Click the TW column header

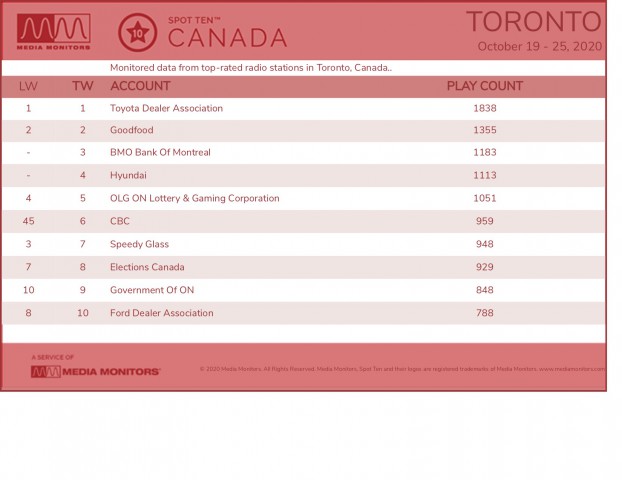pyautogui.click(x=83, y=86)
